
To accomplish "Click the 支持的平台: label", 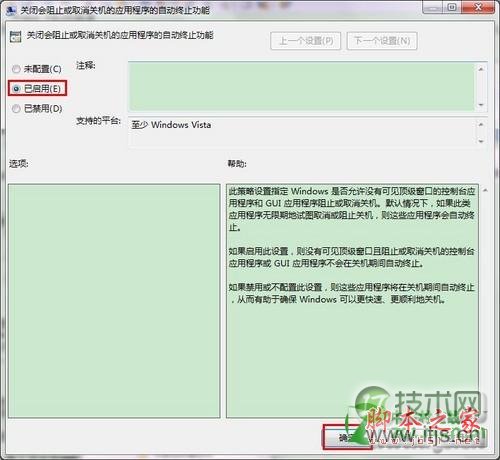I will click(98, 121).
